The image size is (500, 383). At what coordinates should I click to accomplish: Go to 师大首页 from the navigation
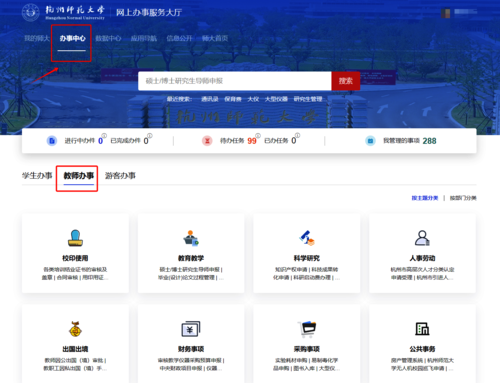pos(215,38)
